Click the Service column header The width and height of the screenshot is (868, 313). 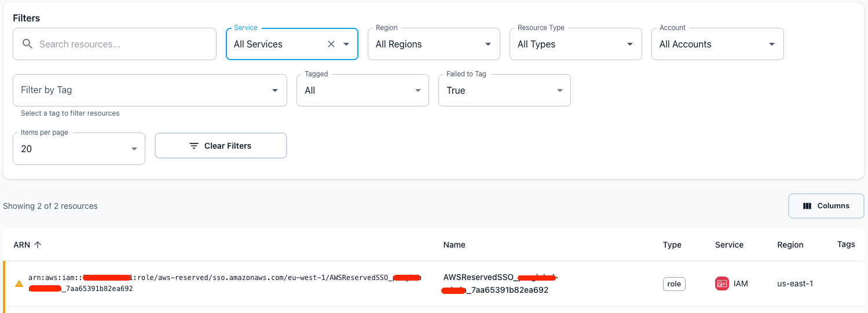coord(730,245)
